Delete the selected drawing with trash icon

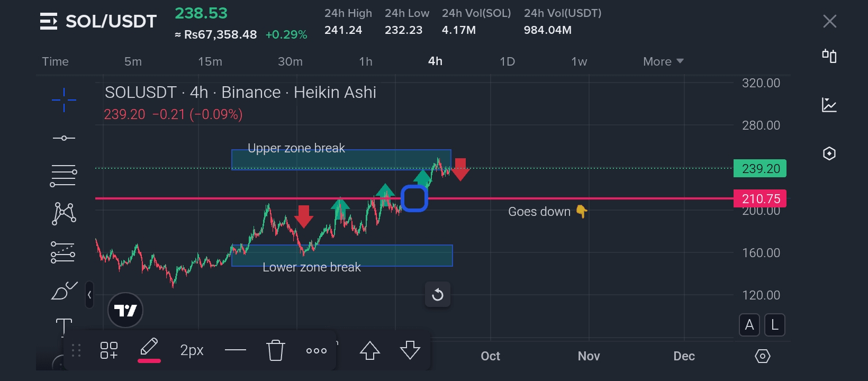coord(275,350)
